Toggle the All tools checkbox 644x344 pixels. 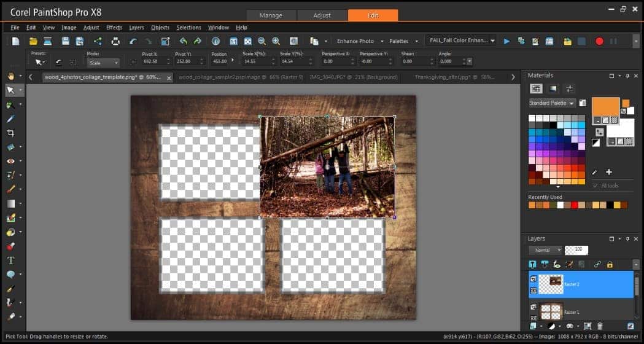(596, 186)
